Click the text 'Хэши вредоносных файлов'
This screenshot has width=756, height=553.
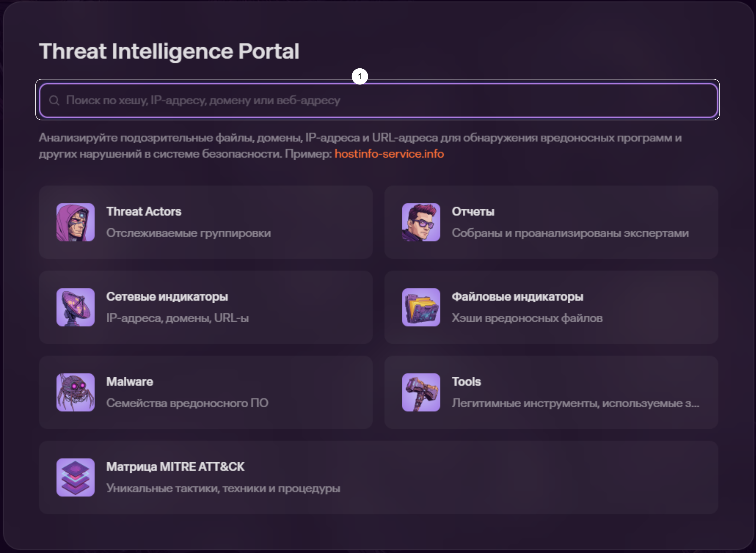[527, 318]
